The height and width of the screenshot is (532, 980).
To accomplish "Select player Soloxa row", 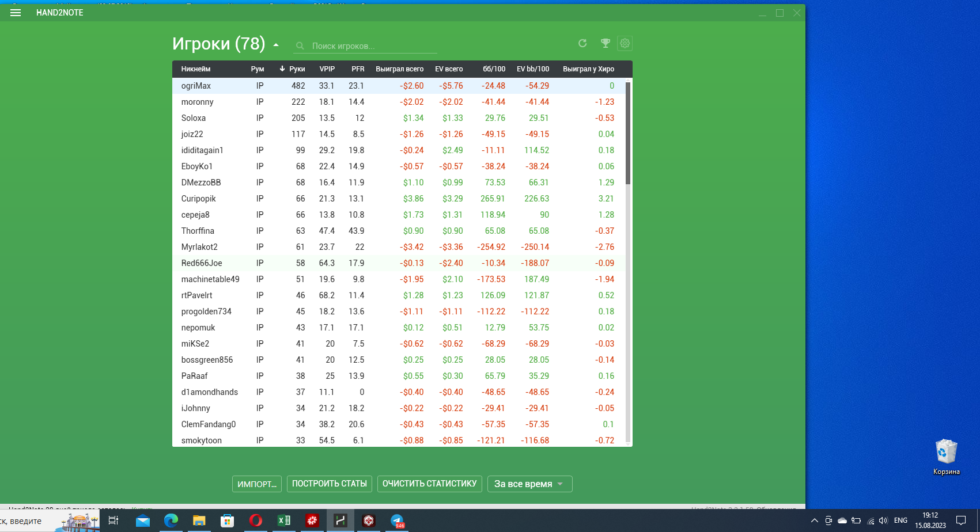I will [x=399, y=118].
